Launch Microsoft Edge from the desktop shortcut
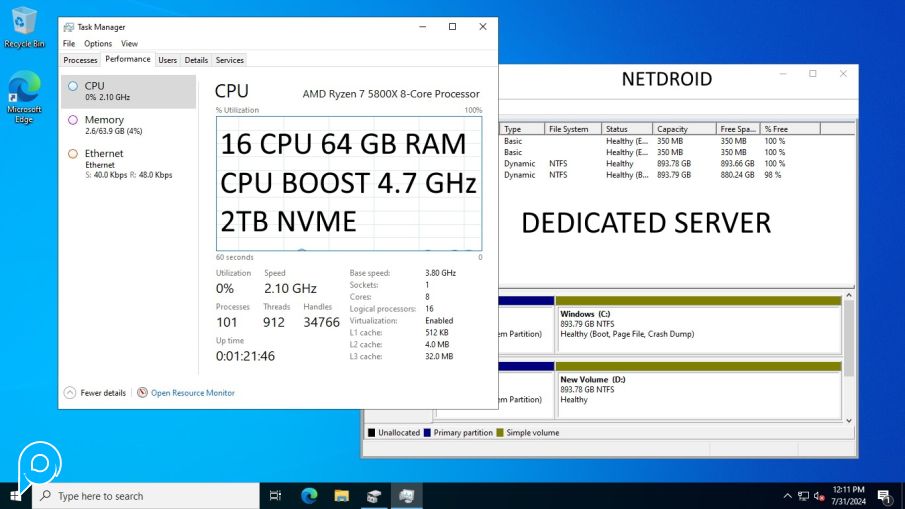Screen dimensions: 905x509 (x=24, y=95)
